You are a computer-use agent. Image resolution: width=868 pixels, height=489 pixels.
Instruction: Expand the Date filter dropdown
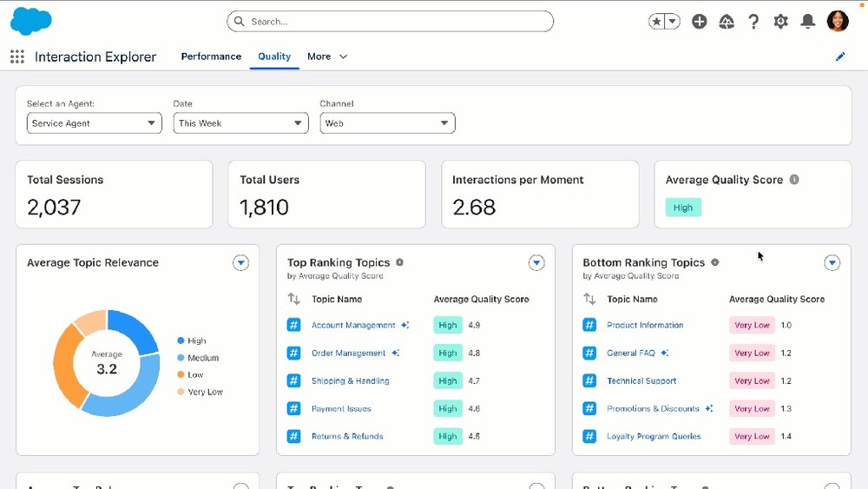click(x=240, y=123)
